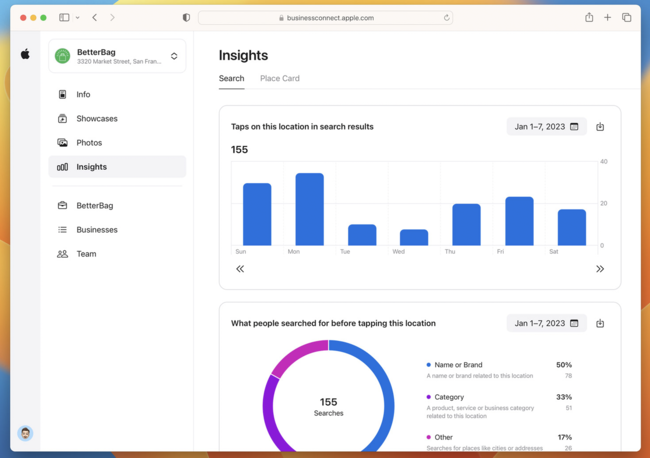Click the Businesses list icon
The width and height of the screenshot is (650, 458).
tap(62, 230)
